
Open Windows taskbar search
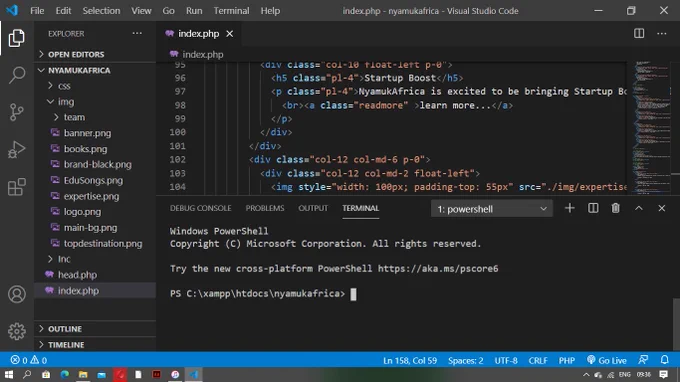click(x=27, y=375)
